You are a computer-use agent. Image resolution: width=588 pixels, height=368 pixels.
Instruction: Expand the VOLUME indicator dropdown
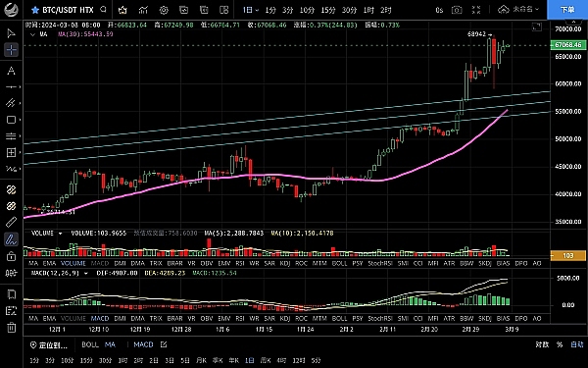pyautogui.click(x=60, y=234)
